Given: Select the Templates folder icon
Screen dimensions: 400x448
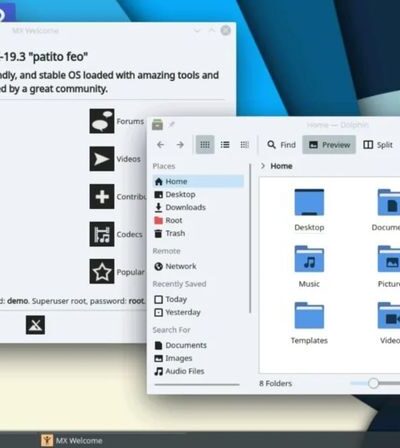Looking at the screenshot, I should (x=309, y=323).
